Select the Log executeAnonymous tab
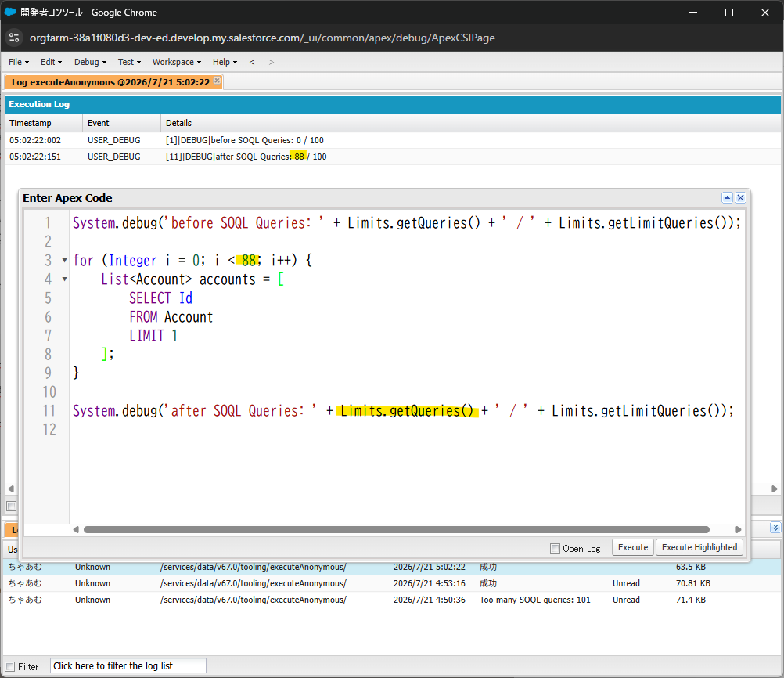 111,82
